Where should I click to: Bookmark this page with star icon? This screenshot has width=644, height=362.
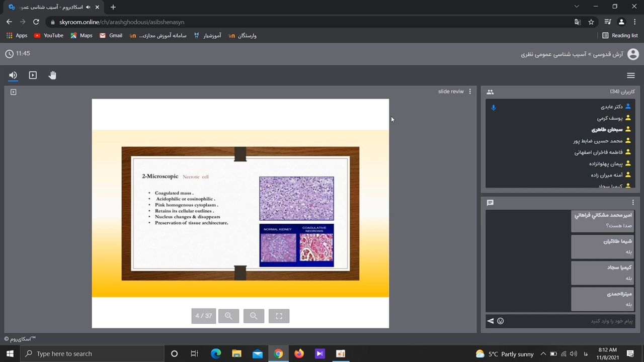(x=591, y=22)
